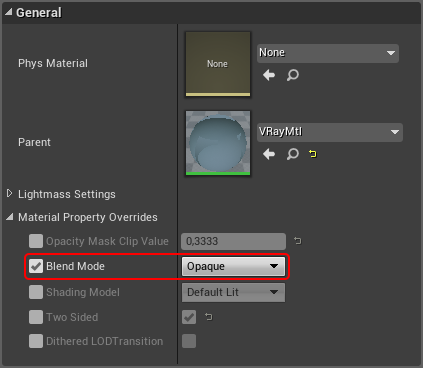Click the Opacity Mask Clip Value label
The width and height of the screenshot is (423, 368).
[x=107, y=241]
